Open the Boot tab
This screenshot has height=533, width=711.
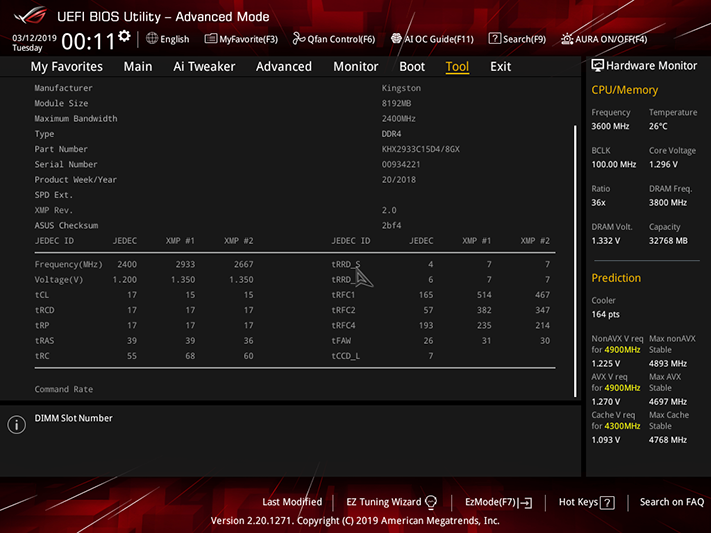412,67
